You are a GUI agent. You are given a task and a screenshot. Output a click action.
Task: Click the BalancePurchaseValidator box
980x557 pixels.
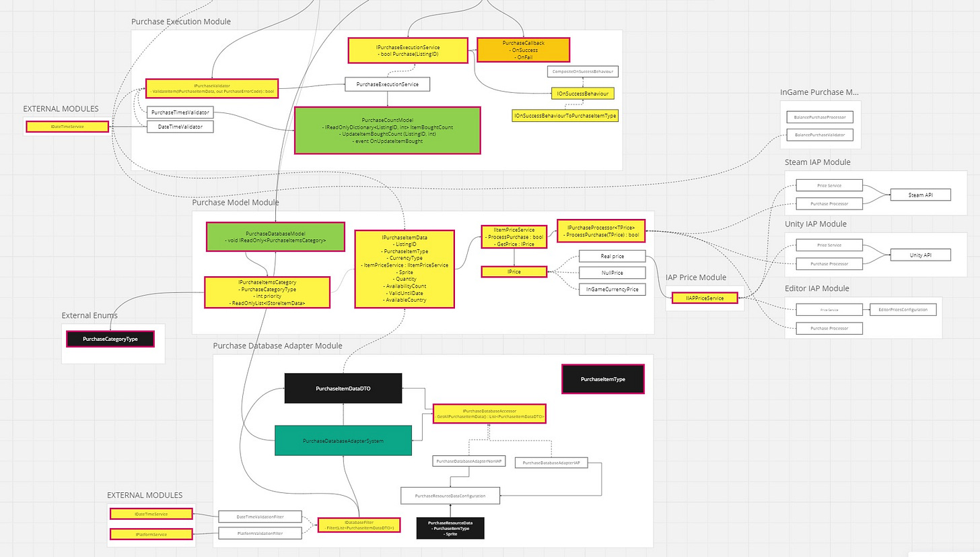(x=820, y=135)
